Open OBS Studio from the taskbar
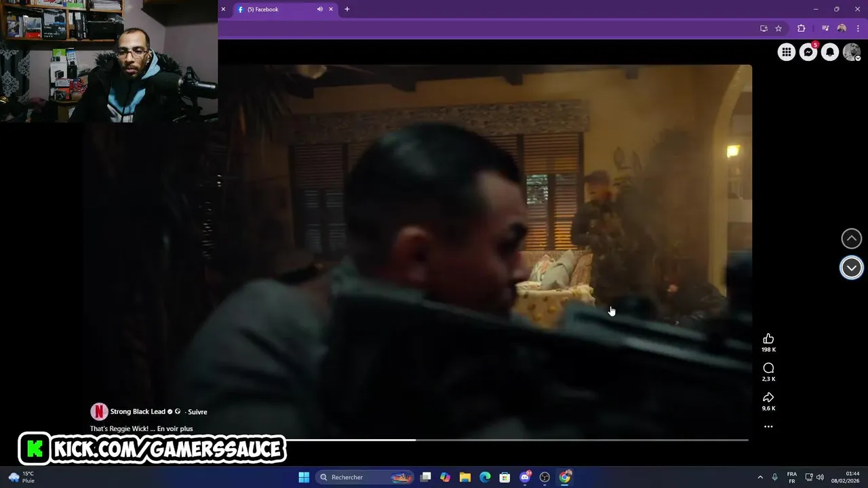Image resolution: width=868 pixels, height=488 pixels. click(545, 477)
